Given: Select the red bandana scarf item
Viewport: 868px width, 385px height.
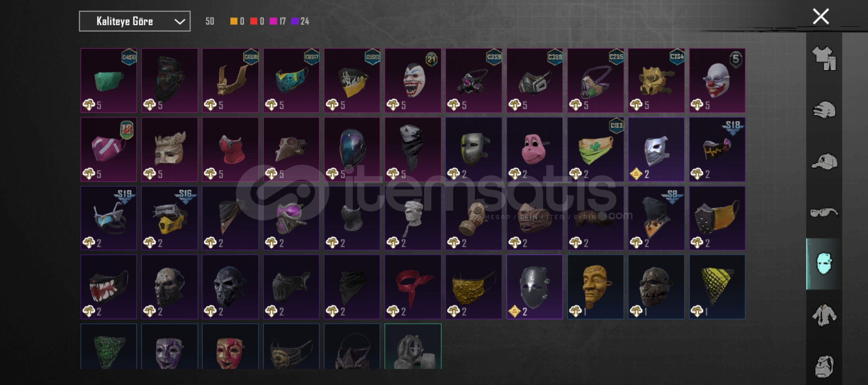Looking at the screenshot, I should click(x=413, y=287).
